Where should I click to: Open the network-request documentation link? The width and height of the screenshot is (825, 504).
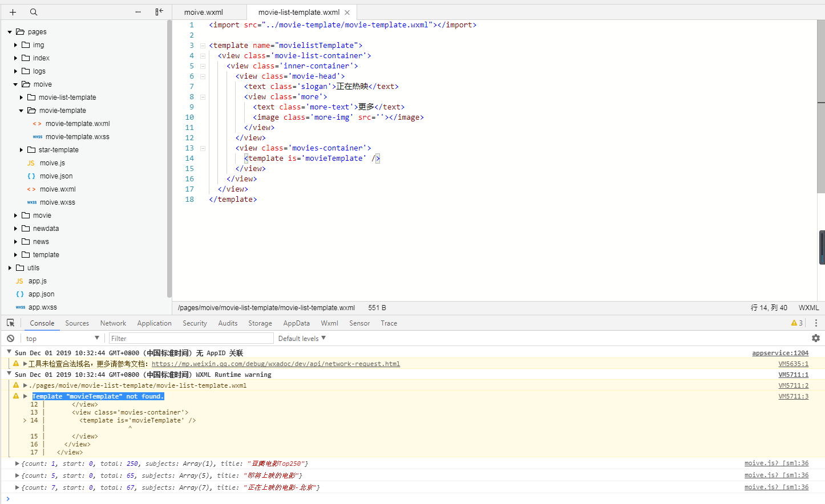click(276, 364)
